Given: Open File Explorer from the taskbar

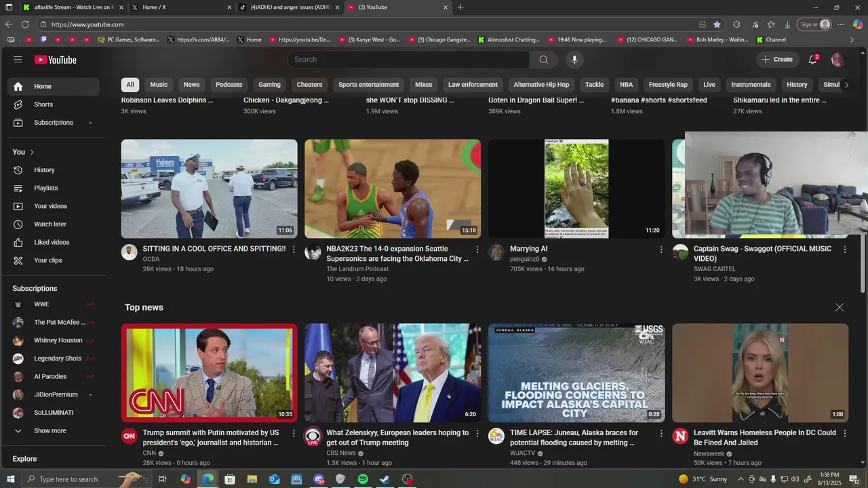Looking at the screenshot, I should click(x=252, y=479).
